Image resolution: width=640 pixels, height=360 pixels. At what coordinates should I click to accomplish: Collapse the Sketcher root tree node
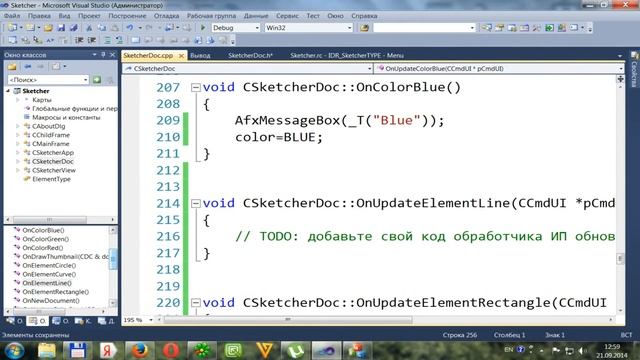(8, 91)
